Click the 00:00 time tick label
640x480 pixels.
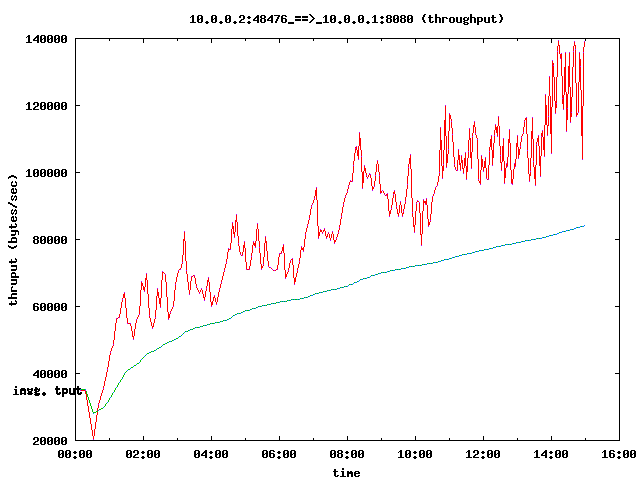pos(75,455)
